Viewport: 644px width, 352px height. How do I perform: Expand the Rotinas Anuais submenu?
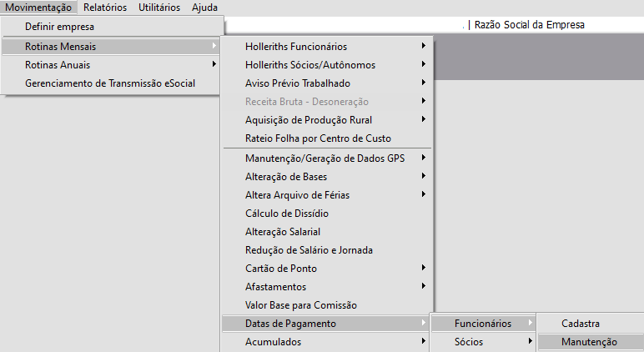point(58,64)
